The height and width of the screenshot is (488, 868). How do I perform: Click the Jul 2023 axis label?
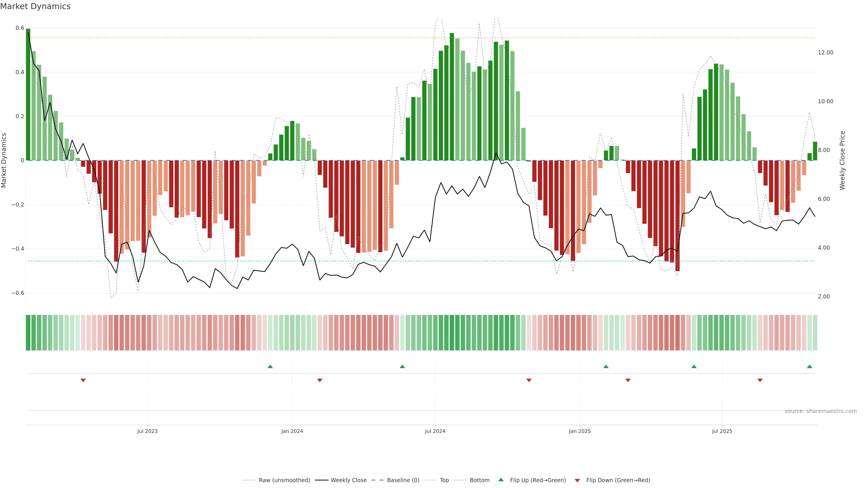point(147,431)
